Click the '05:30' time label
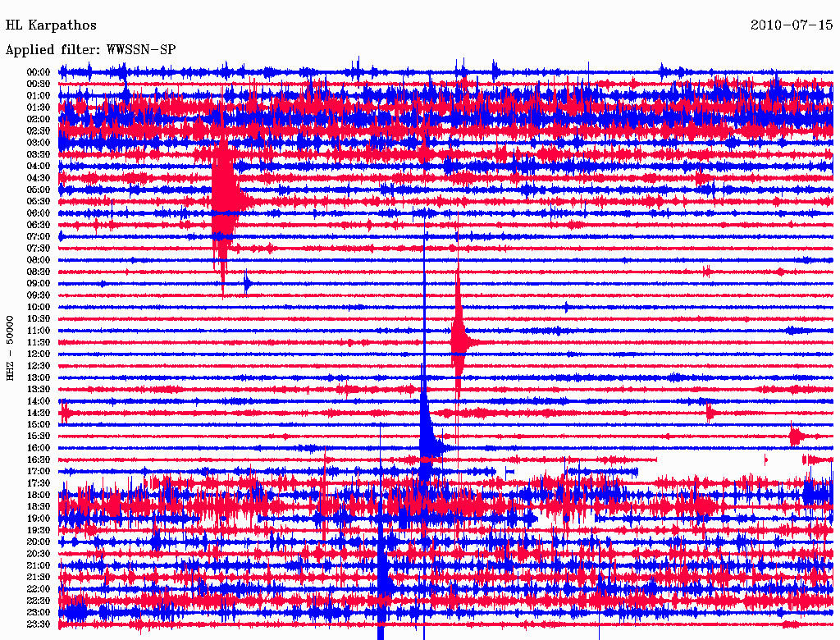The image size is (840, 640). tap(38, 201)
